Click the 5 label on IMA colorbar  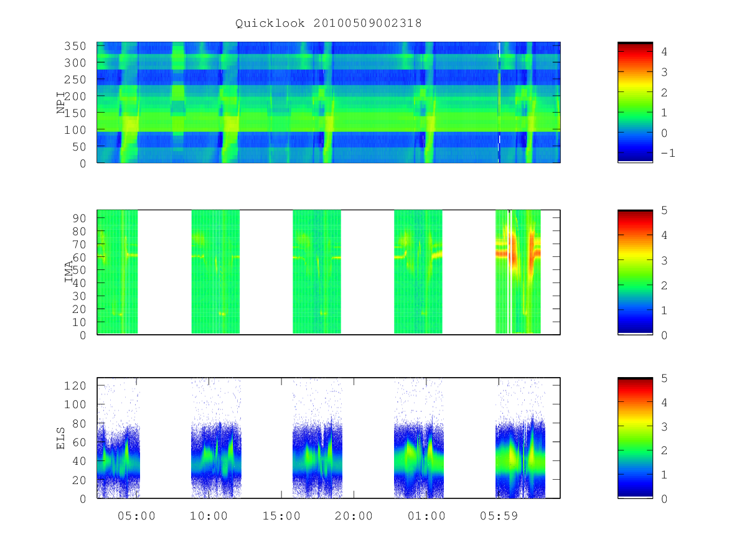coord(664,210)
